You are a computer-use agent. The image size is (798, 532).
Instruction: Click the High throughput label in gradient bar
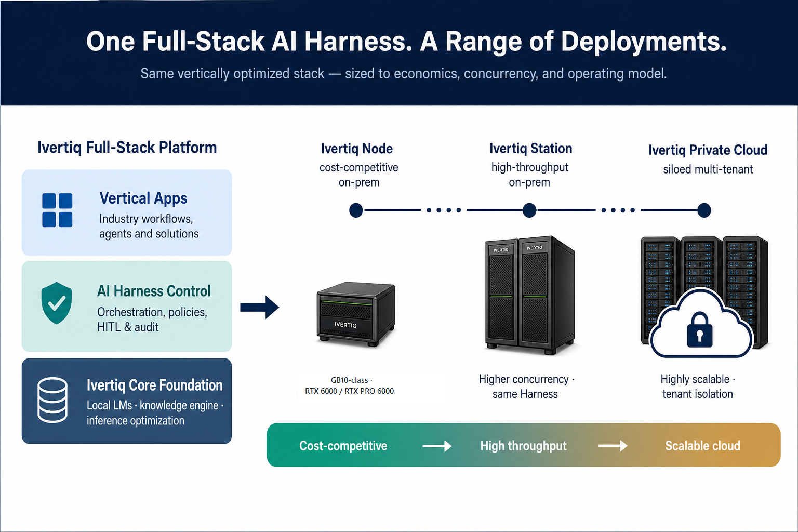(x=523, y=446)
